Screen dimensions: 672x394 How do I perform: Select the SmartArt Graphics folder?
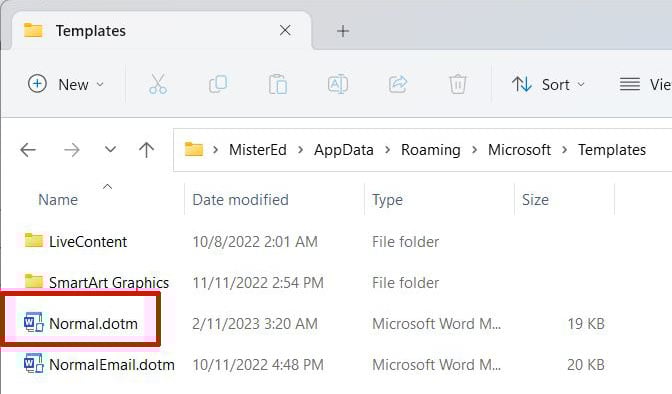pyautogui.click(x=109, y=283)
